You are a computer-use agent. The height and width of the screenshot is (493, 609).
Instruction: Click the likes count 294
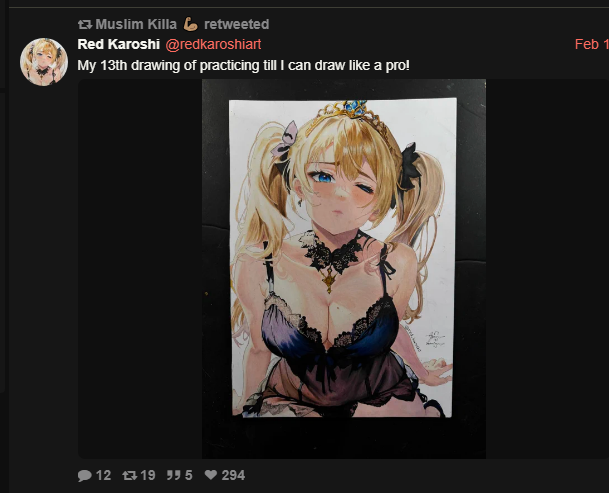(233, 475)
